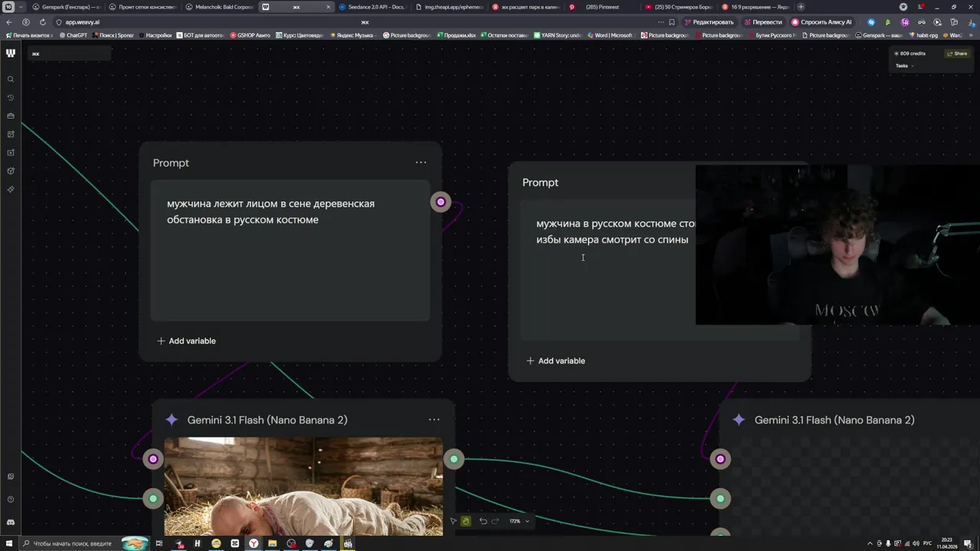
Task: Reload the current page
Action: [41, 22]
